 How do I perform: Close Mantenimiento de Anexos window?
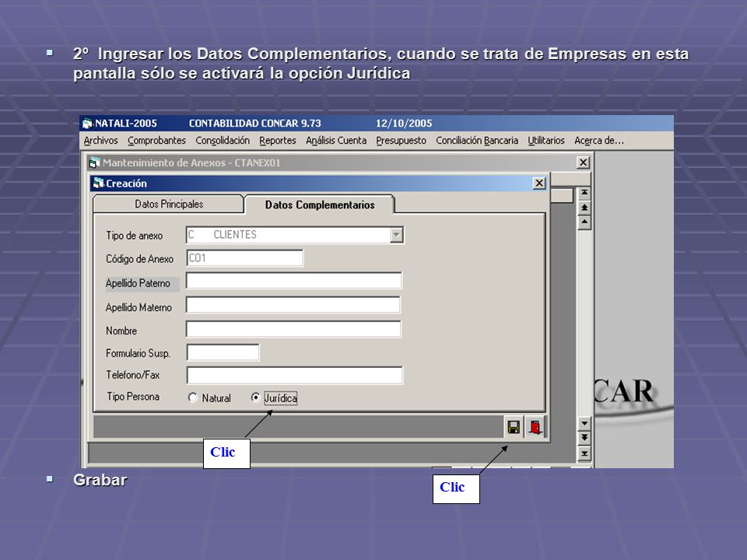(x=583, y=163)
